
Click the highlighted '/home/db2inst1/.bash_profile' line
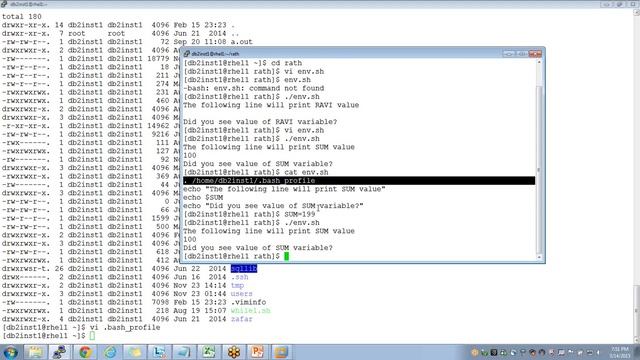click(x=359, y=180)
